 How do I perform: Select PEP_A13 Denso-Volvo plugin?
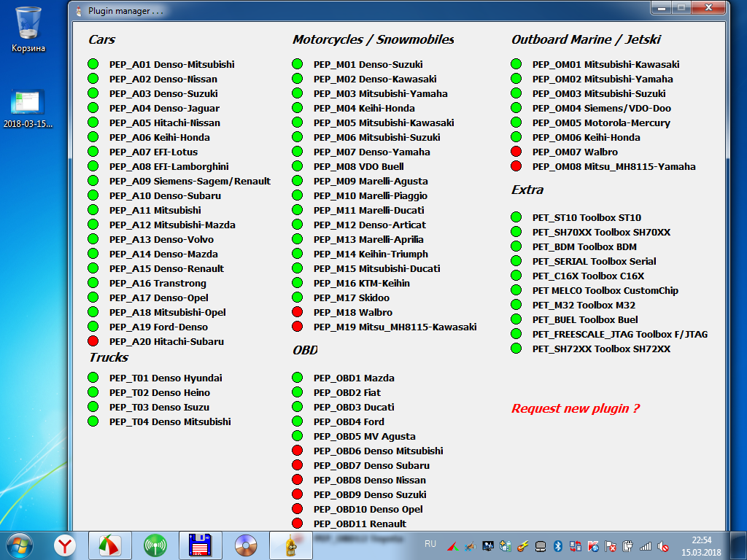[161, 239]
